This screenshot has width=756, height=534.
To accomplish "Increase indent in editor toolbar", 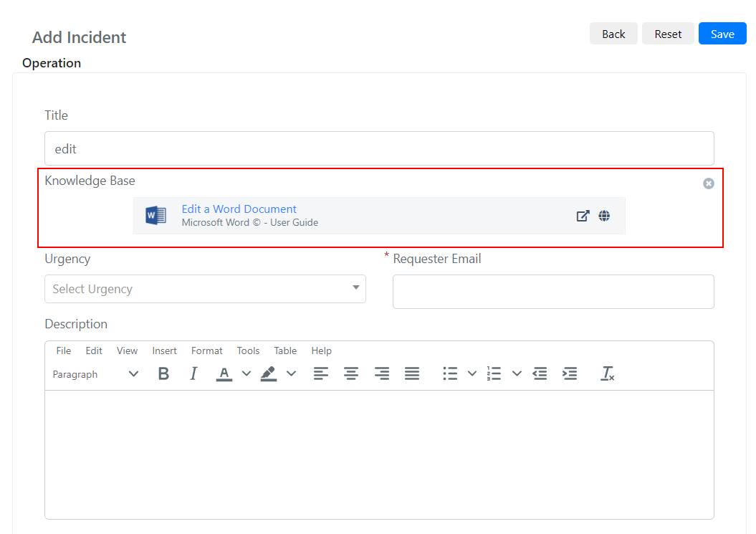I will (x=570, y=374).
